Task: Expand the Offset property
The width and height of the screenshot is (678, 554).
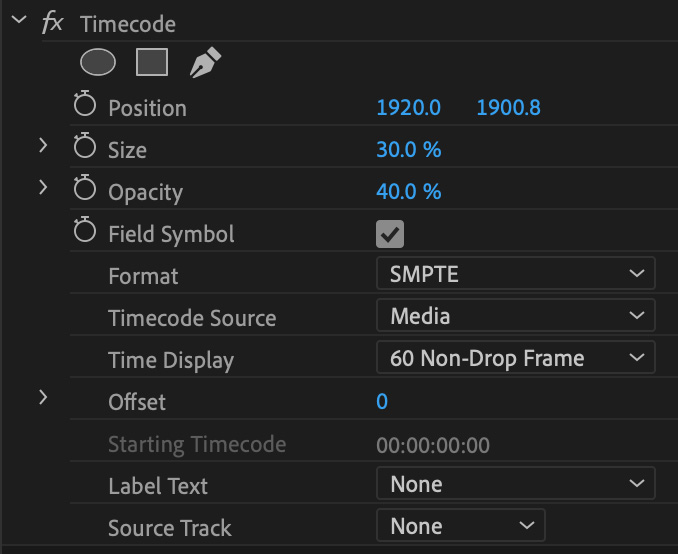Action: [43, 398]
